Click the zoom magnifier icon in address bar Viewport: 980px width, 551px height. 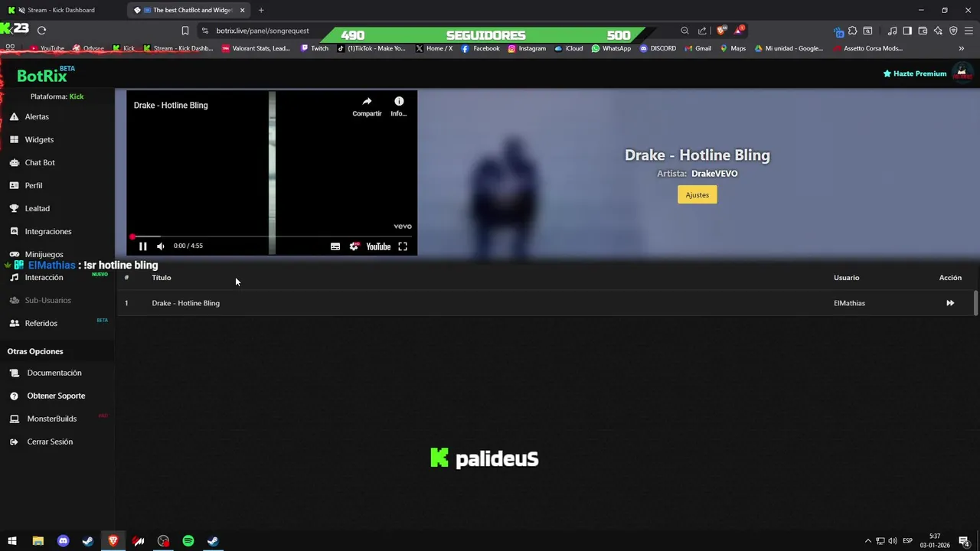[684, 31]
